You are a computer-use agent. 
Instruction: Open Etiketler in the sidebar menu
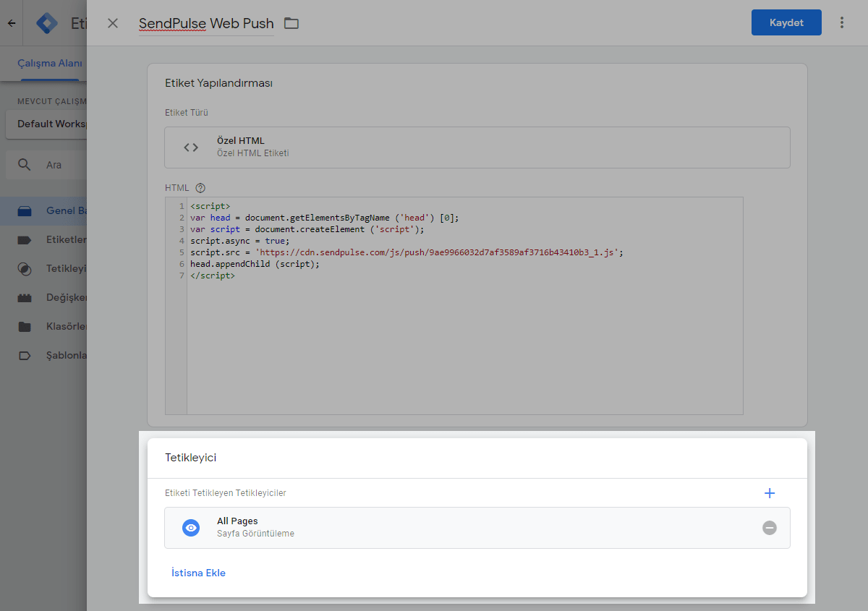coord(65,239)
